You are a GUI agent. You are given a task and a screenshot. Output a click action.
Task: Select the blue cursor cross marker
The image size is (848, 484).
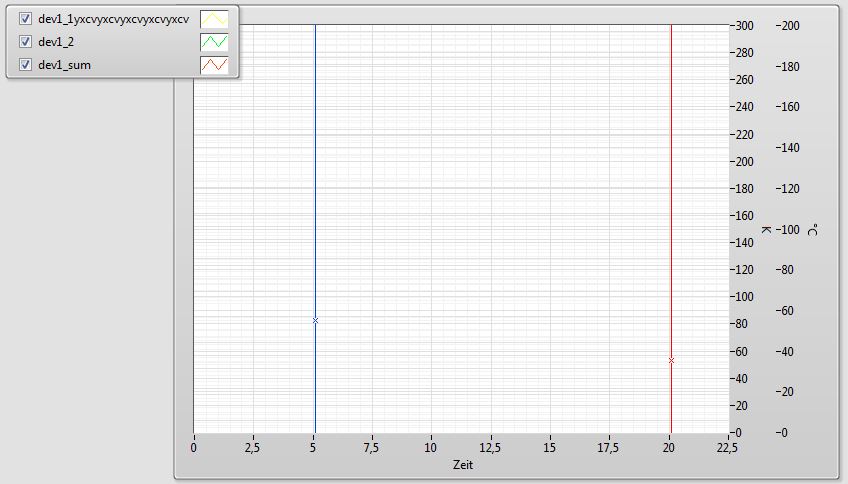tap(315, 321)
